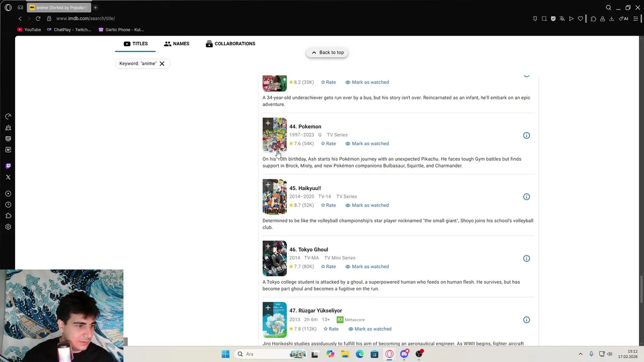The width and height of the screenshot is (644, 362).
Task: Search open tabs with the magnifier icon
Action: pyautogui.click(x=608, y=8)
